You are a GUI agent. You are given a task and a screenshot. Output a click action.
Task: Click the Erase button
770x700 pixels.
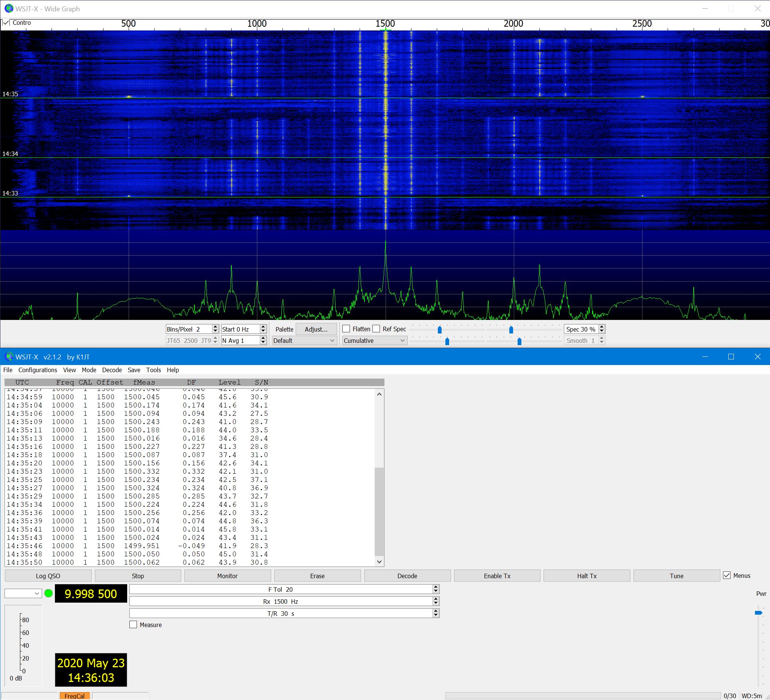coord(317,576)
